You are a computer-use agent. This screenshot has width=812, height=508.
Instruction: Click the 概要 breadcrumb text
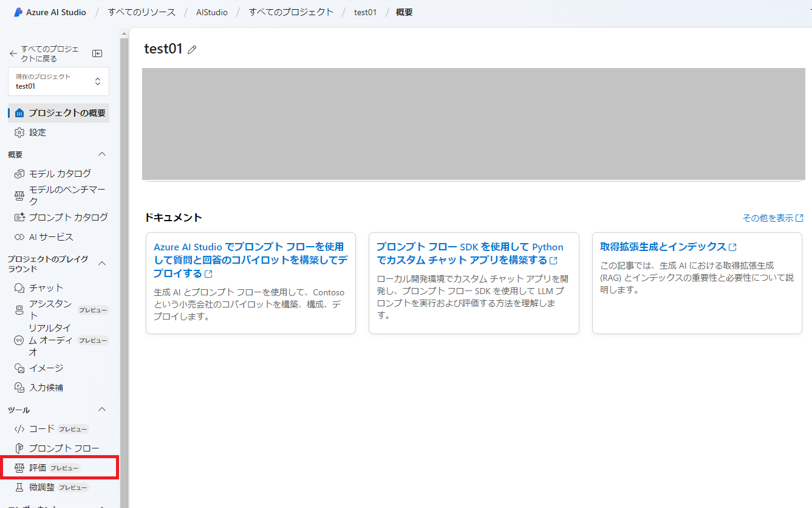(x=404, y=12)
